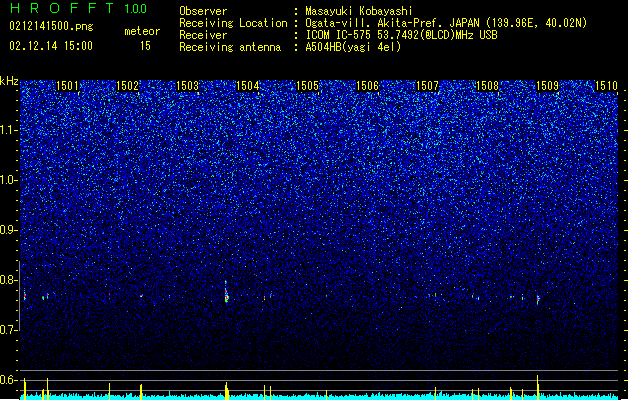Image resolution: width=629 pixels, height=400 pixels.
Task: Click the meteor echo just before 1509
Action: [x=538, y=299]
